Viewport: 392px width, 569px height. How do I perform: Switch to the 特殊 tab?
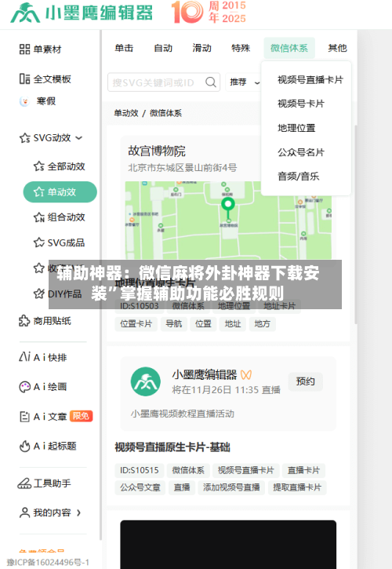click(x=241, y=48)
